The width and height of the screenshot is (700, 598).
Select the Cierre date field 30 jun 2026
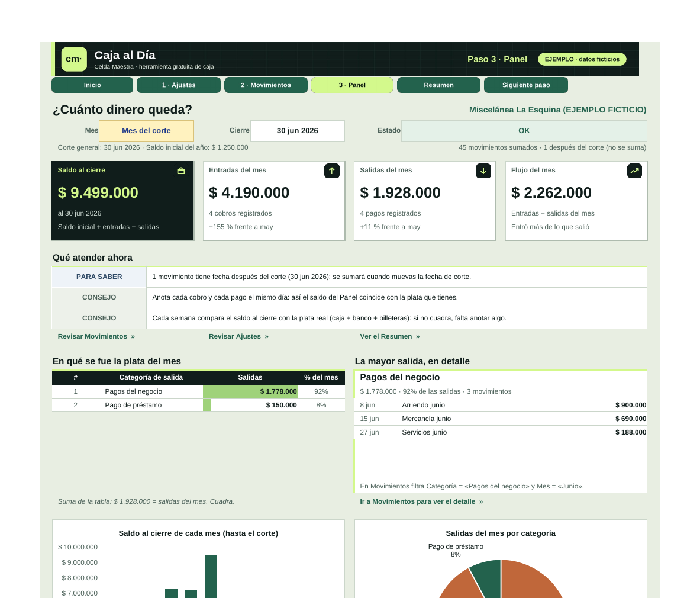[x=297, y=131]
